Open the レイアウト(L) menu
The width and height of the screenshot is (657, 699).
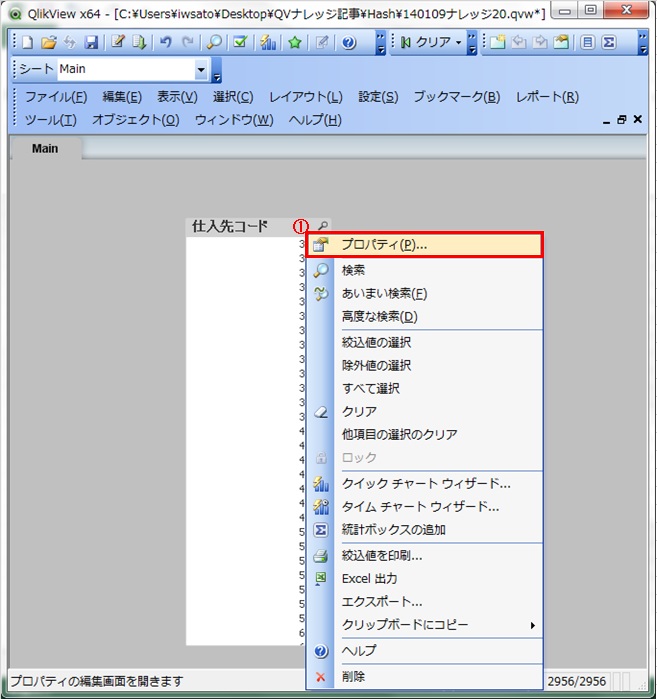[x=306, y=97]
